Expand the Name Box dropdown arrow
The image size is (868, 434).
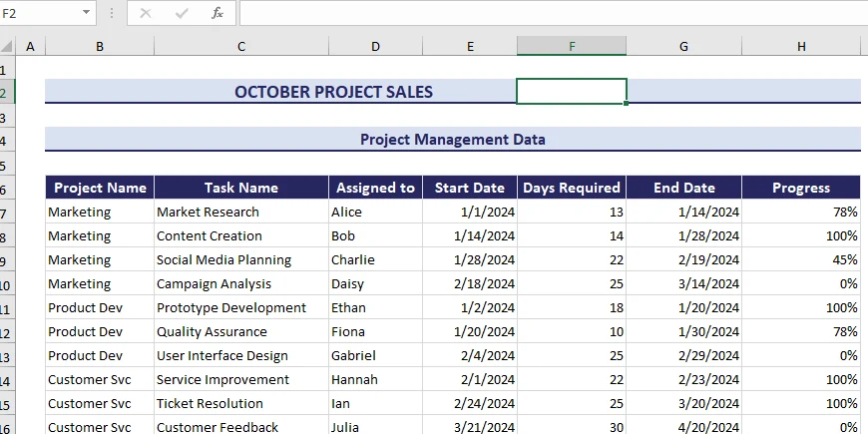coord(86,12)
